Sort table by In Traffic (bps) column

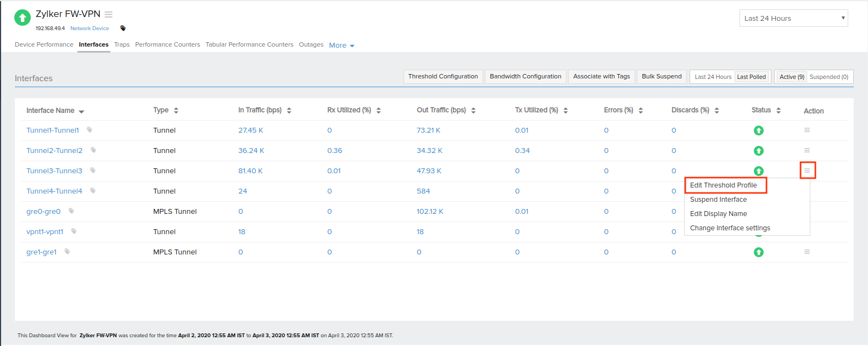(289, 110)
